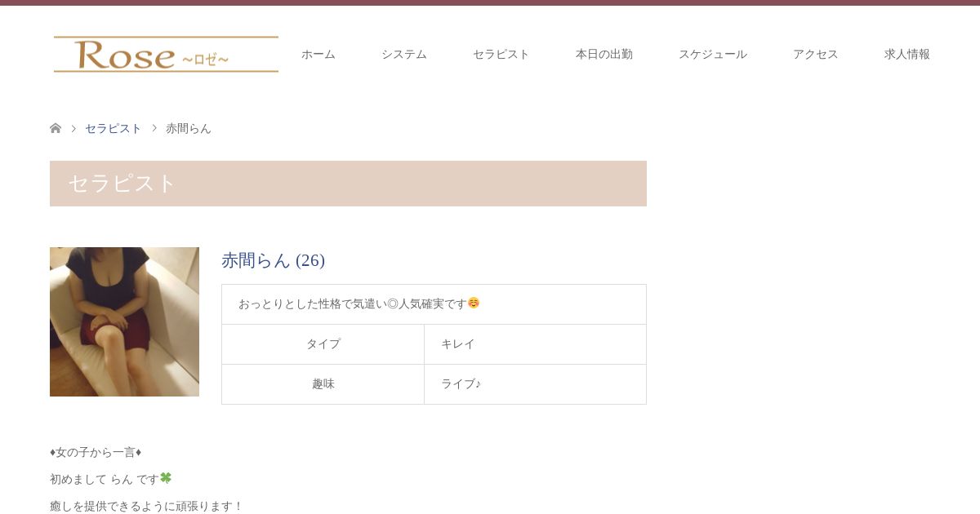Image resolution: width=980 pixels, height=514 pixels.
Task: Open the therapist profile photo
Action: coord(124,321)
